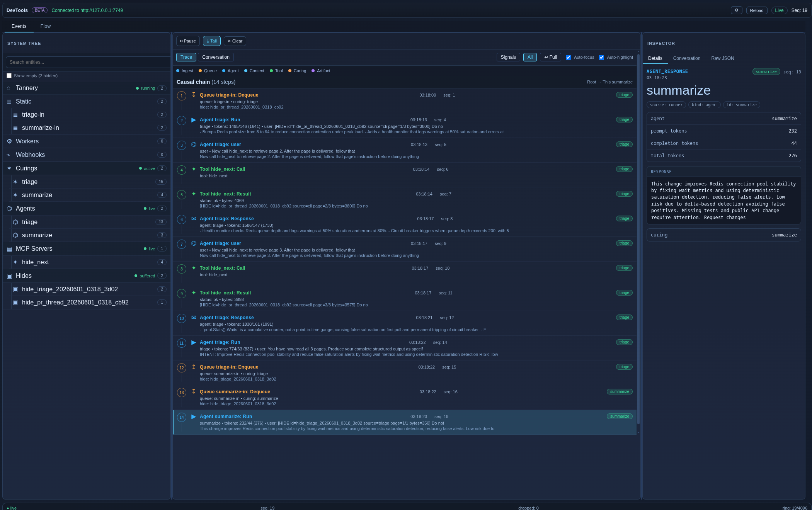Select the Signals filter toggle
Viewport: 812px width, 510px height.
[508, 57]
